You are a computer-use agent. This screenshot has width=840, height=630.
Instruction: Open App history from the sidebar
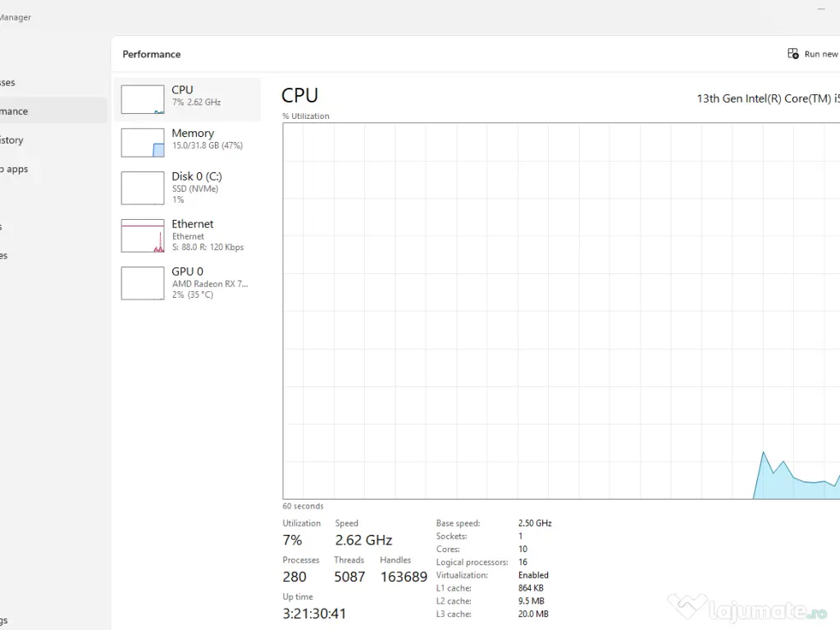[x=13, y=140]
